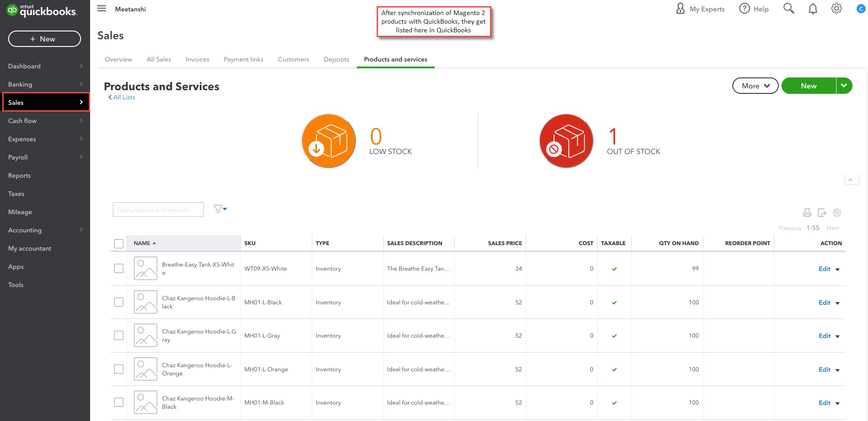Viewport: 868px width, 421px height.
Task: Click the orange Low Stock icon
Action: [x=329, y=141]
